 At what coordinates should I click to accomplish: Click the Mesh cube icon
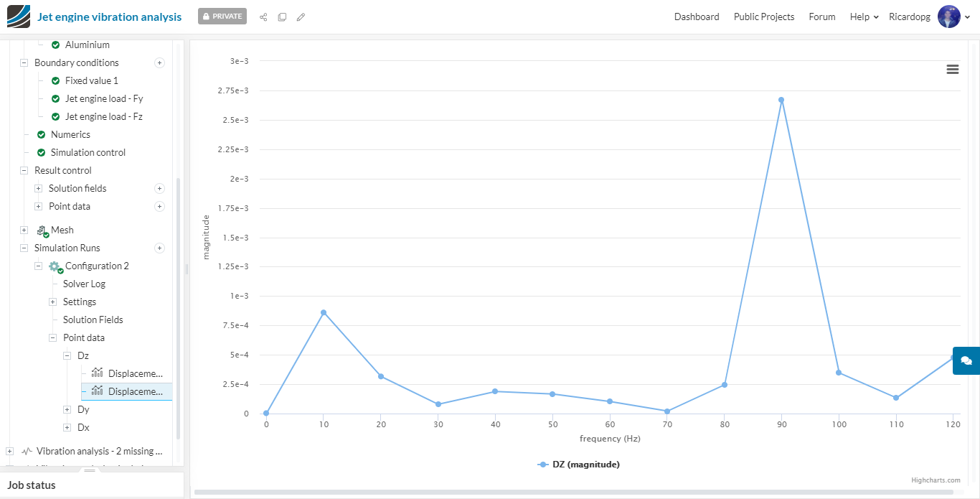tap(42, 230)
